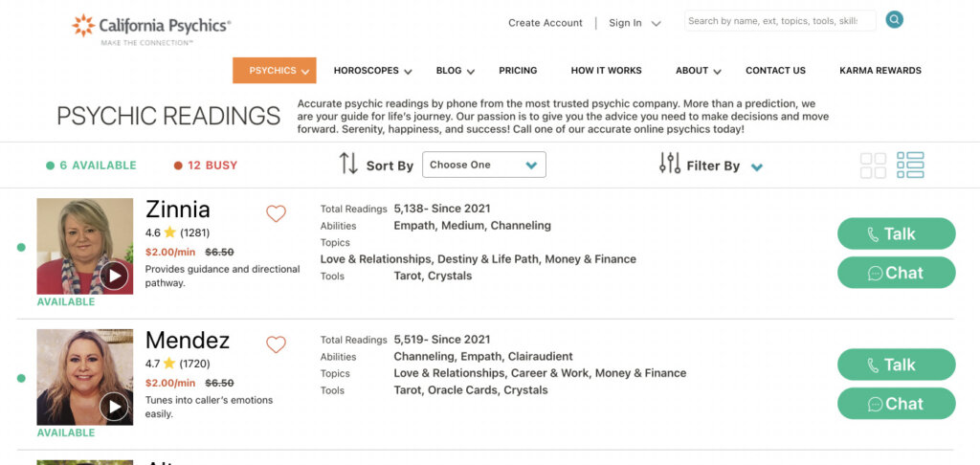Switch to list view layout
The width and height of the screenshot is (980, 465).
point(910,165)
